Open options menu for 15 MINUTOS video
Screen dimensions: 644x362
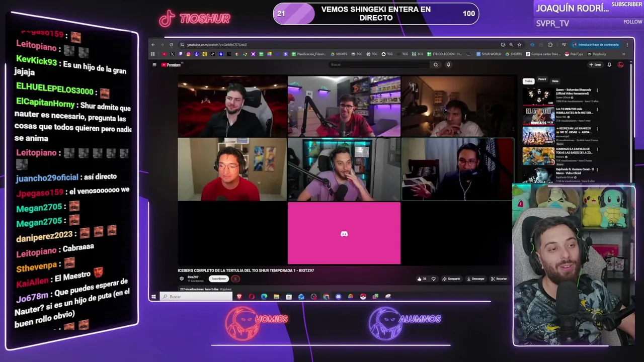tap(597, 110)
